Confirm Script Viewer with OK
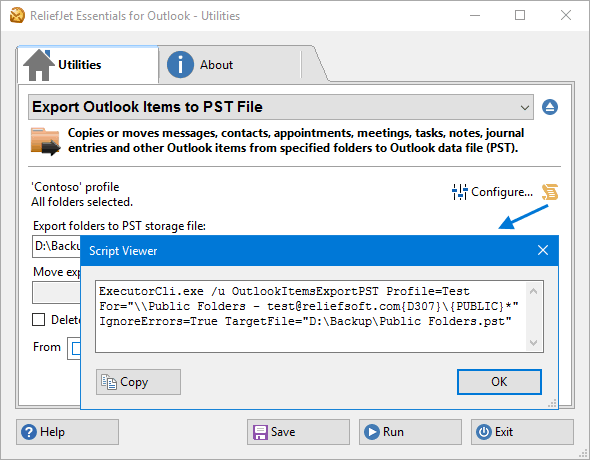 (x=499, y=382)
